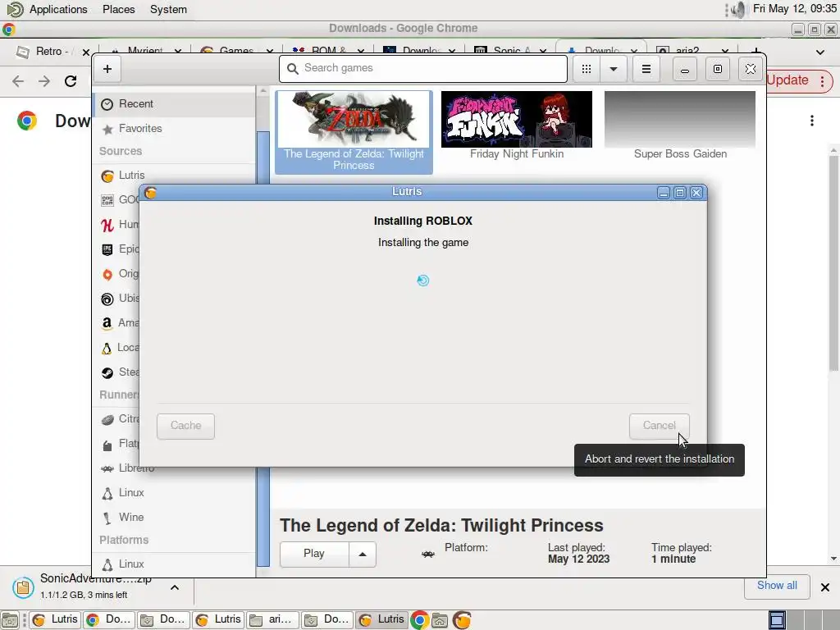840x630 pixels.
Task: Expand the Play button's arrow menu
Action: 363,554
